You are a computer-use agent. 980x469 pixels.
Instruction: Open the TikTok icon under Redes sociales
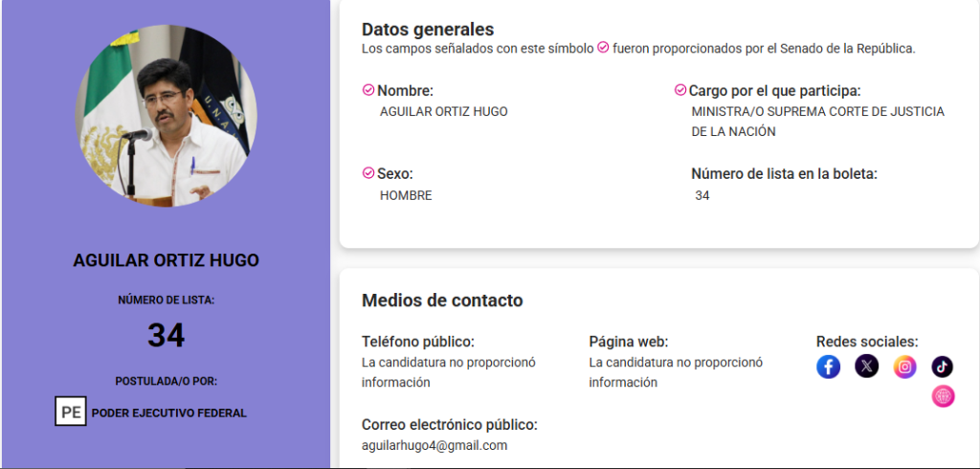(943, 367)
